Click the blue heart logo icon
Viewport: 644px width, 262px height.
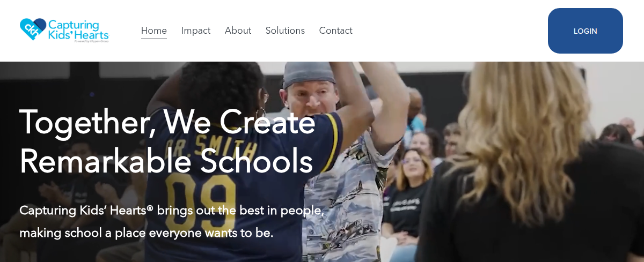tap(33, 29)
